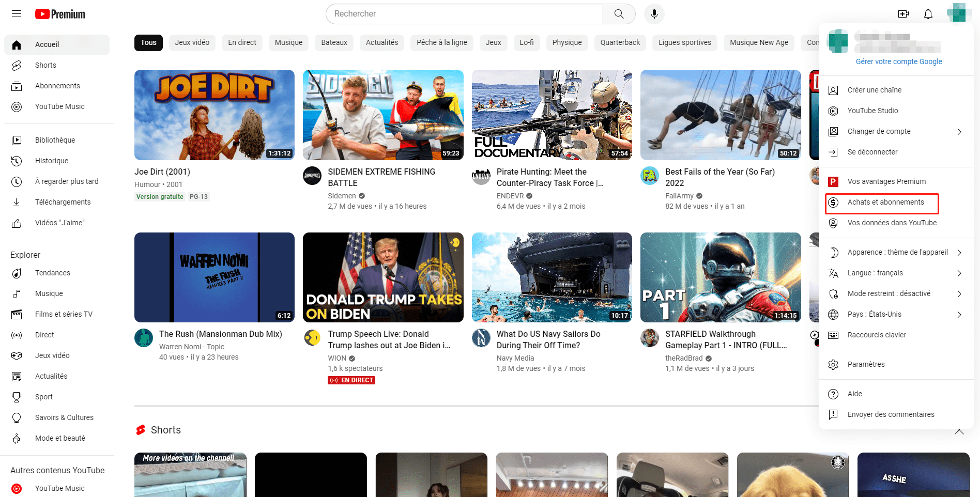Viewport: 980px width, 497px height.
Task: Open Téléchargements in sidebar
Action: (57, 202)
